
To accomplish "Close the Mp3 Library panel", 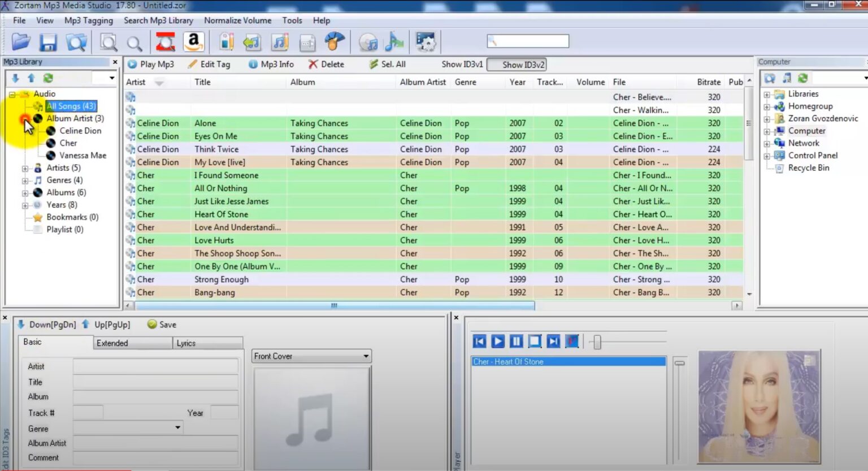I will pyautogui.click(x=115, y=62).
